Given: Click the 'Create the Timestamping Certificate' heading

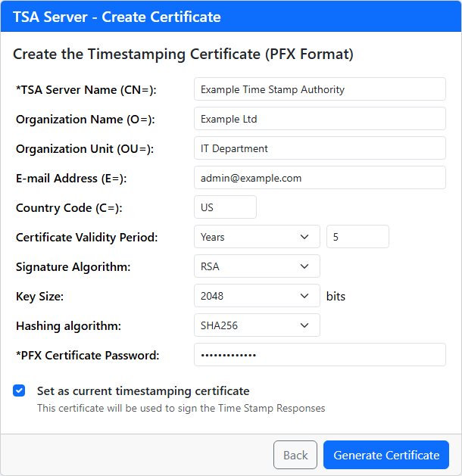Looking at the screenshot, I should (183, 54).
